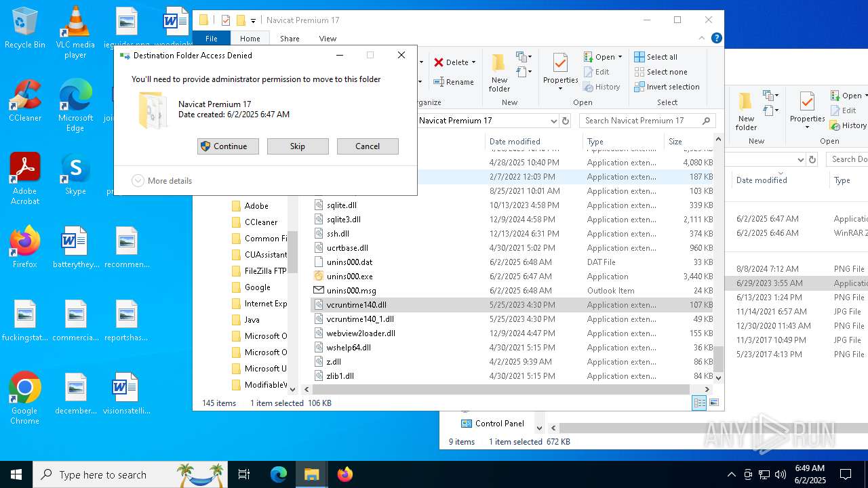Image resolution: width=868 pixels, height=488 pixels.
Task: Select the Adobe folder in navigation tree
Action: click(x=256, y=206)
